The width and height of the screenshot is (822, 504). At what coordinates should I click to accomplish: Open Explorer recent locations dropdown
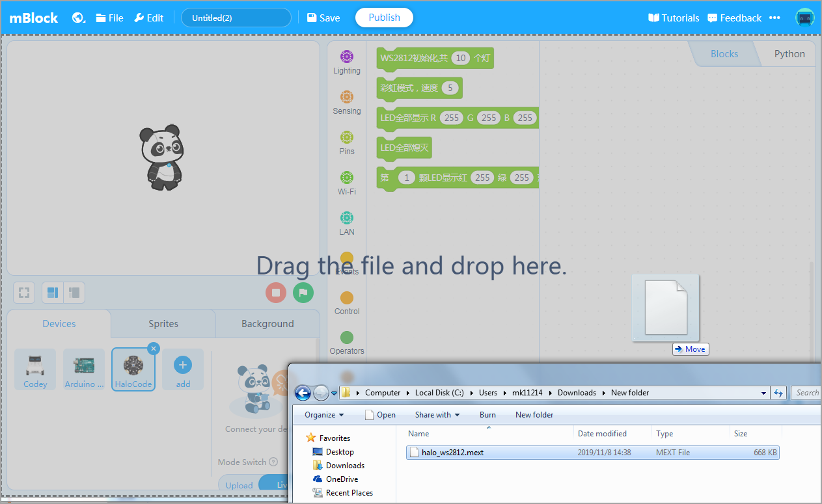(x=334, y=393)
